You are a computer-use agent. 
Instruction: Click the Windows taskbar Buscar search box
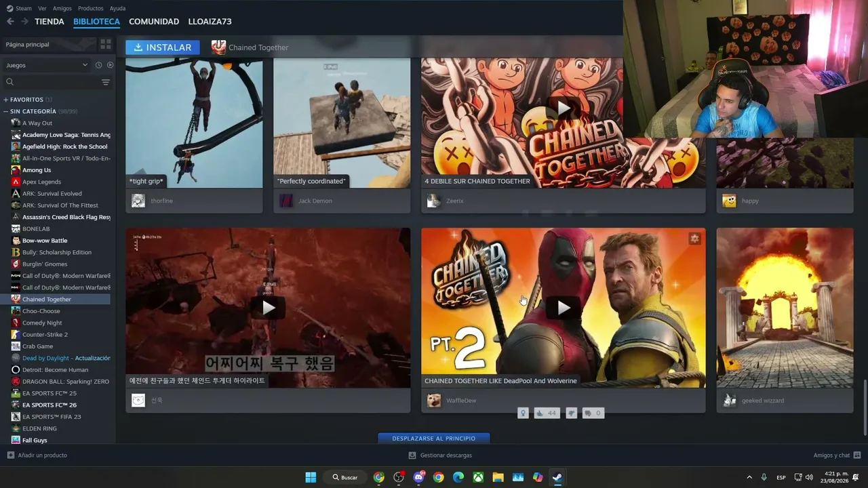(345, 477)
